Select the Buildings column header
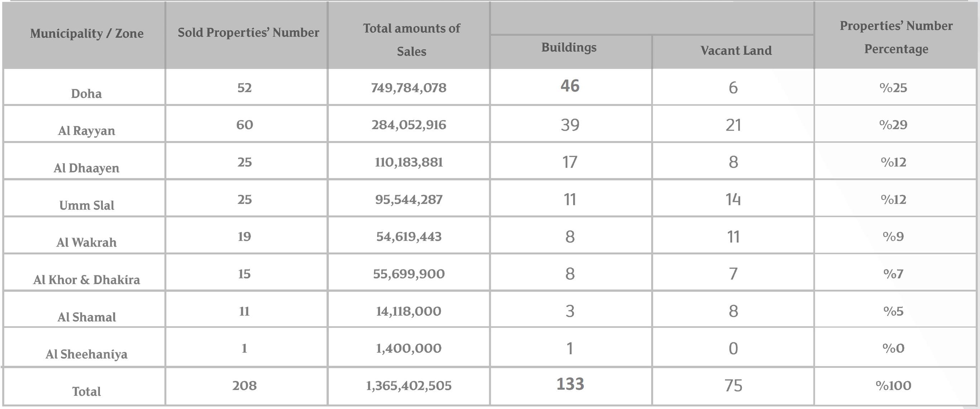Image resolution: width=980 pixels, height=409 pixels. [x=569, y=47]
